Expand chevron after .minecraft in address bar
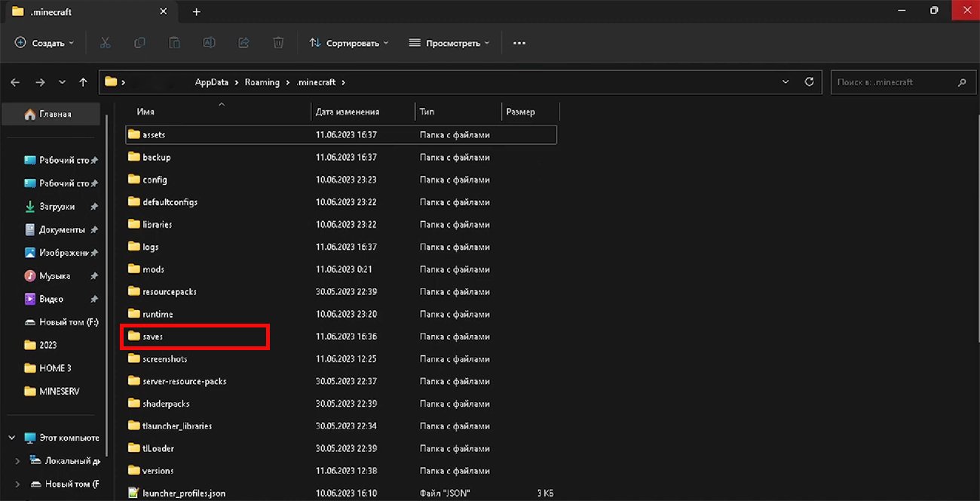 [x=343, y=82]
